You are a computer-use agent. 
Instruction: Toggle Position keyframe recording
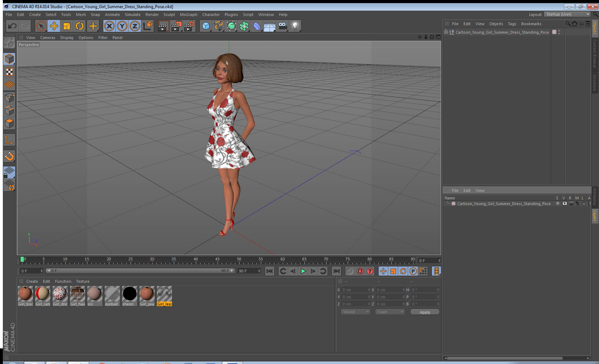[383, 271]
